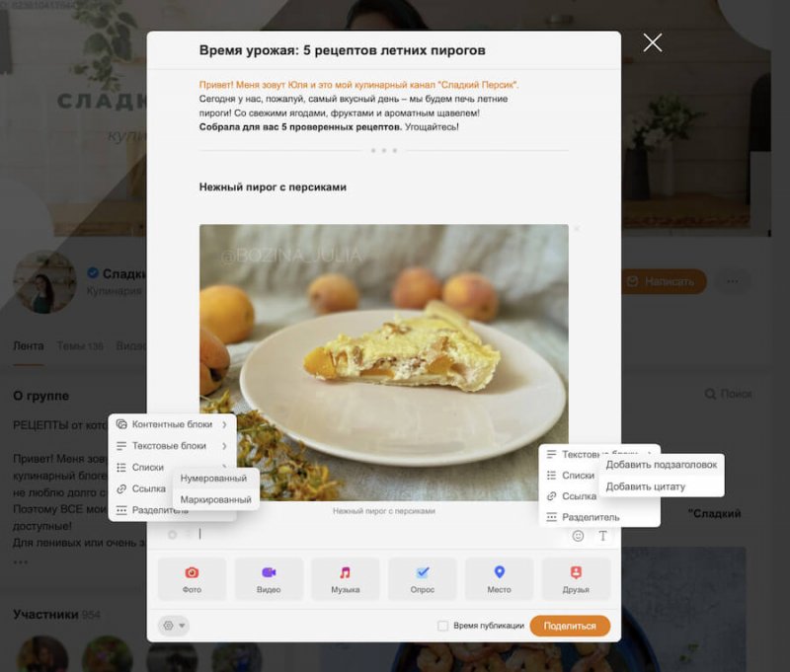Select Добавить цитату

point(646,486)
